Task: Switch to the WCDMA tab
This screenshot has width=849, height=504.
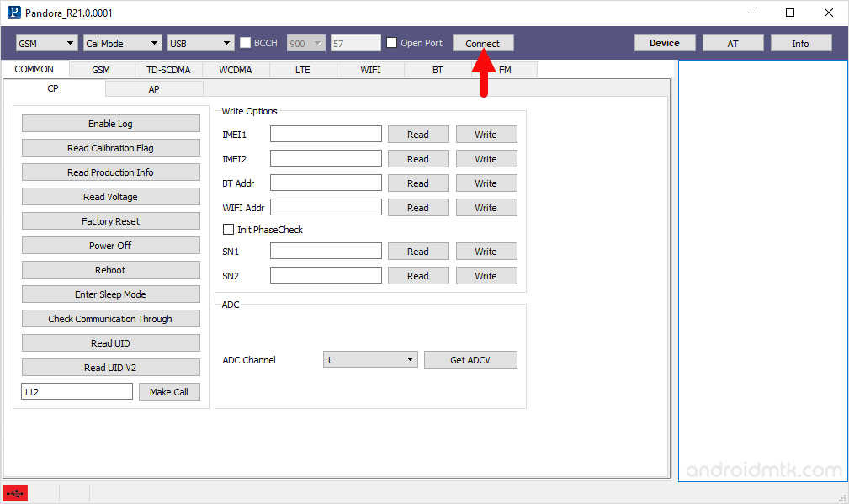Action: [x=235, y=70]
